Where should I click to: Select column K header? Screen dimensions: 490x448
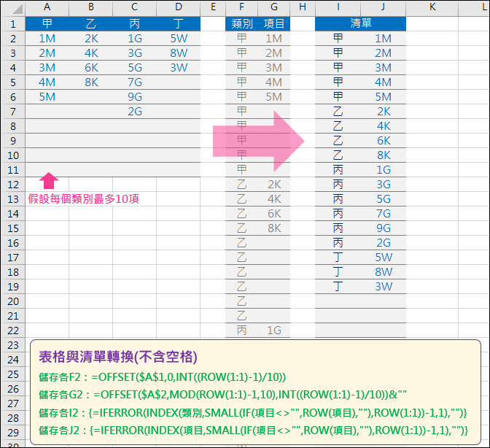(x=432, y=8)
